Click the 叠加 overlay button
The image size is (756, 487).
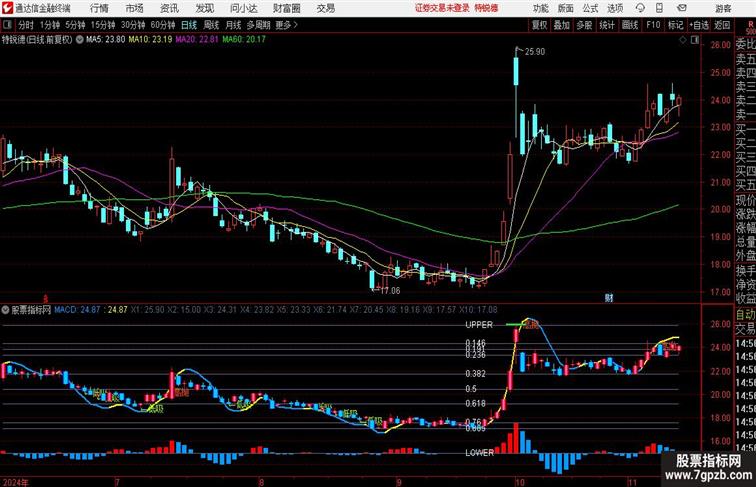click(x=562, y=25)
